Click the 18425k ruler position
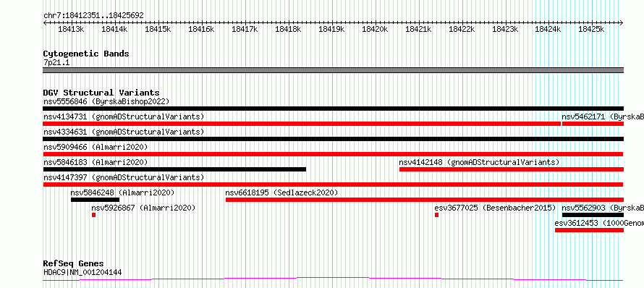This screenshot has width=644, height=288. point(592,29)
